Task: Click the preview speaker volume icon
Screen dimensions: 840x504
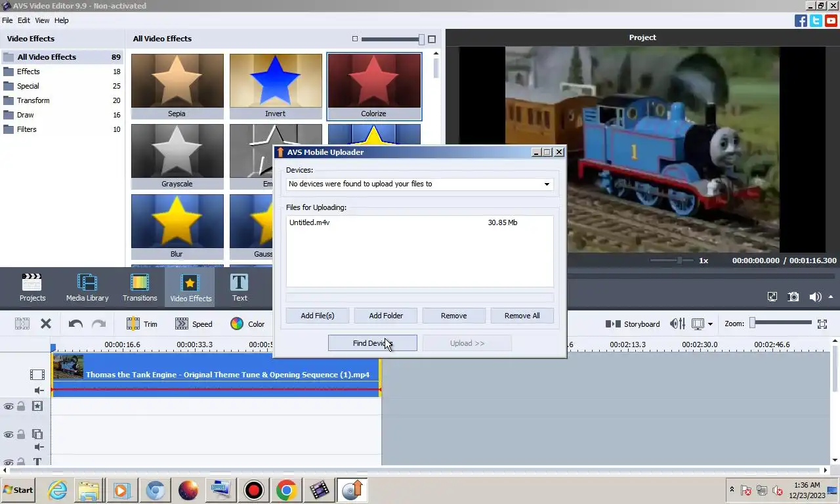Action: coord(815,297)
